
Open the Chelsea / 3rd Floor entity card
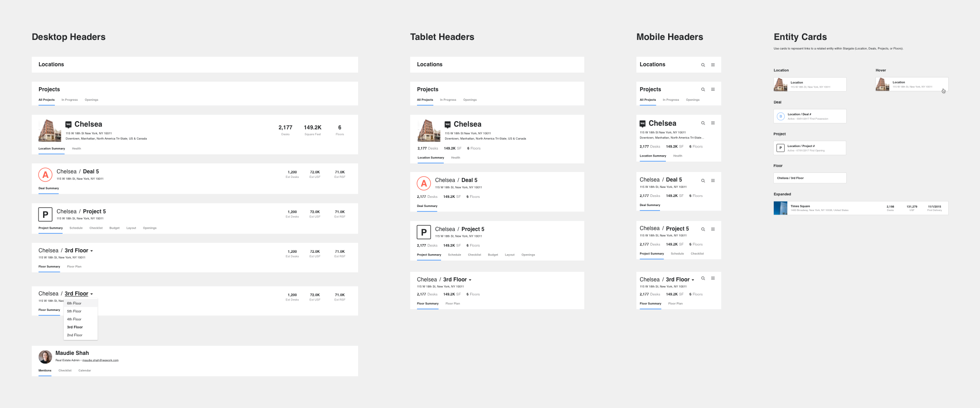coord(810,178)
